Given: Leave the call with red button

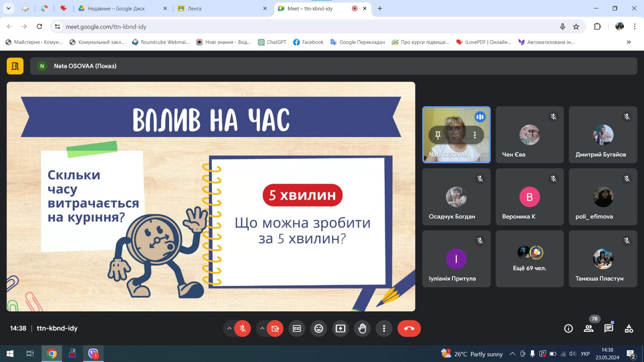Looking at the screenshot, I should click(409, 329).
